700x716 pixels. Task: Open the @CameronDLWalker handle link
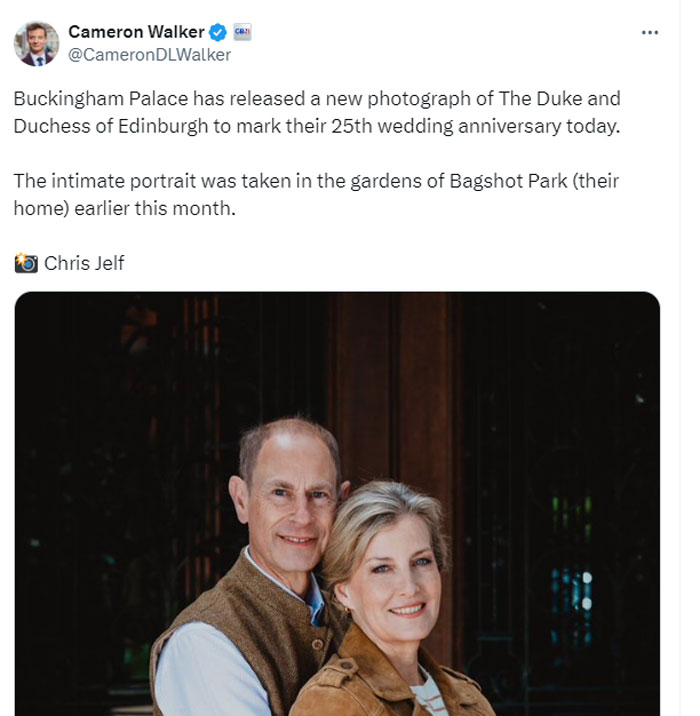click(149, 55)
